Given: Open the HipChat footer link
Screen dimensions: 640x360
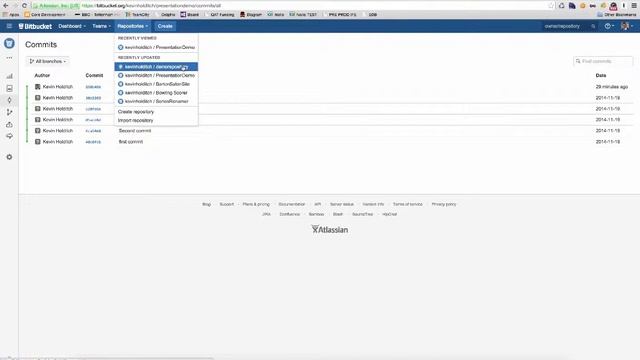Looking at the screenshot, I should [389, 214].
